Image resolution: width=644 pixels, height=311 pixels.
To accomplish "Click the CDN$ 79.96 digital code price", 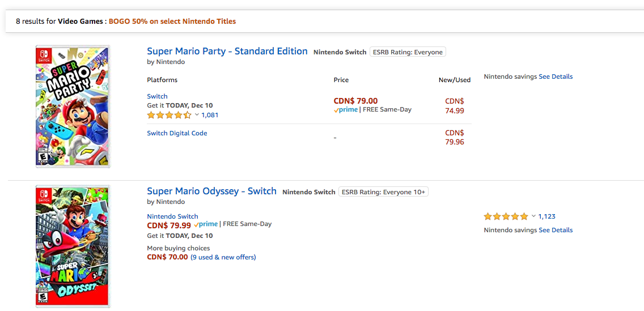I will coord(455,138).
